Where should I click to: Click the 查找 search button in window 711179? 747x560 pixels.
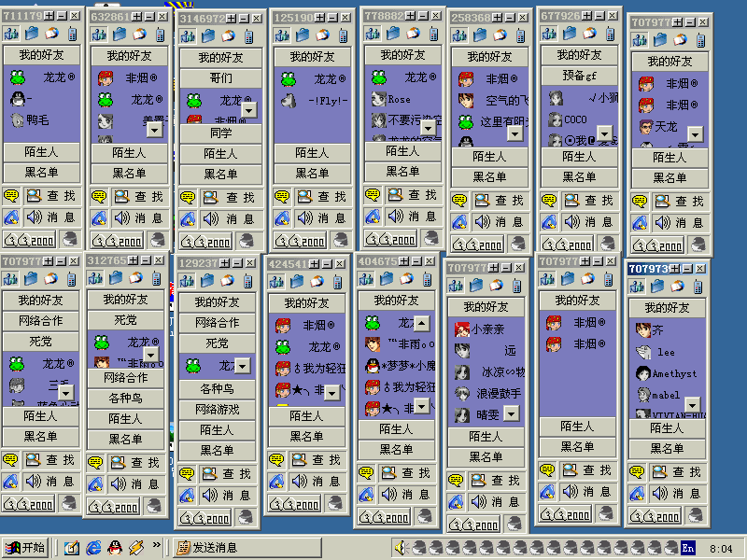click(52, 196)
